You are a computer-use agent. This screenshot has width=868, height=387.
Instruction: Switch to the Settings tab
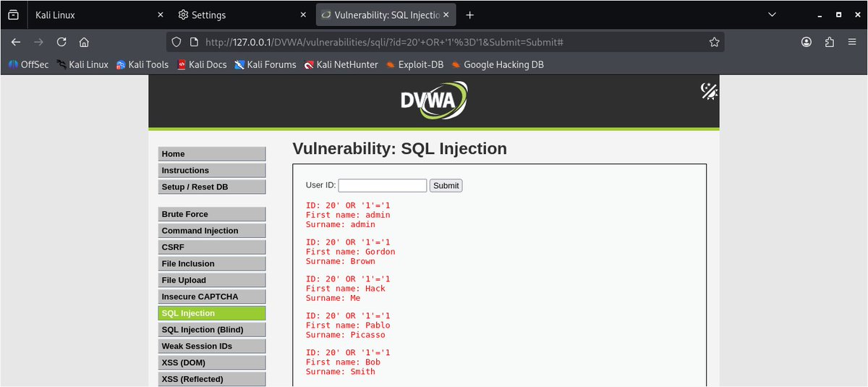(x=241, y=14)
